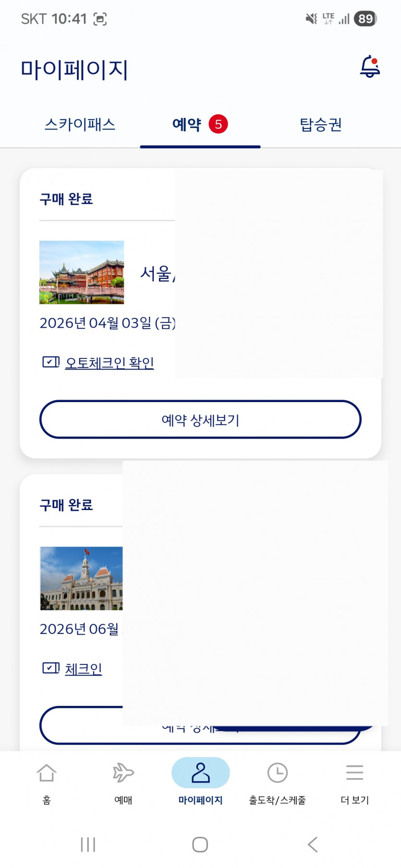Tap the 마이페이지 person icon
Viewport: 401px width, 868px height.
pos(200,773)
